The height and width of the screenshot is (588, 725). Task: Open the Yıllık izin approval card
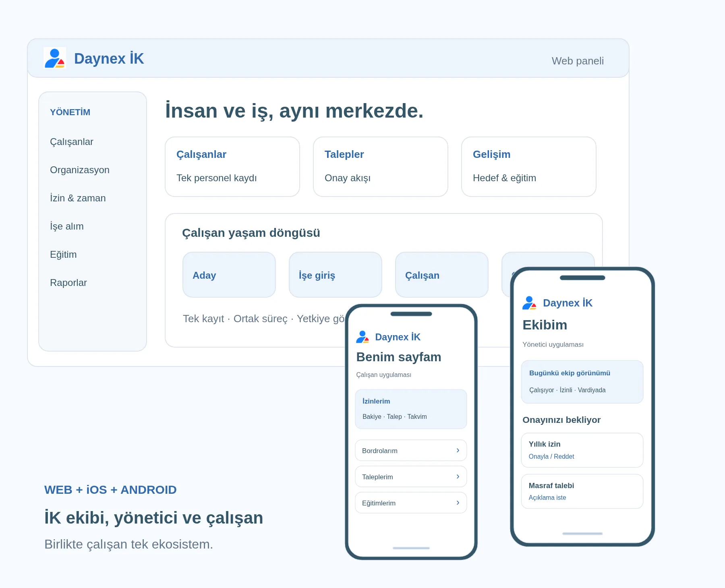coord(582,450)
